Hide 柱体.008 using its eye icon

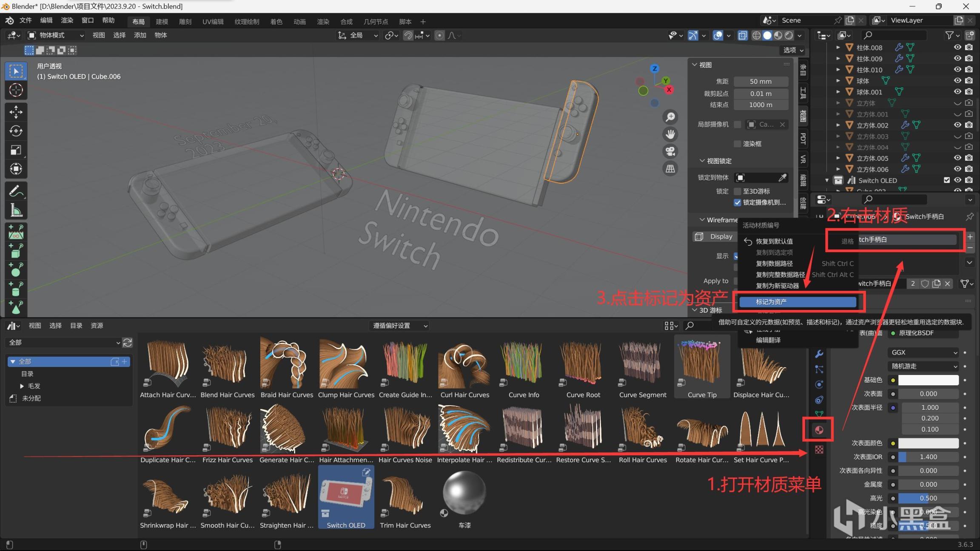click(957, 47)
